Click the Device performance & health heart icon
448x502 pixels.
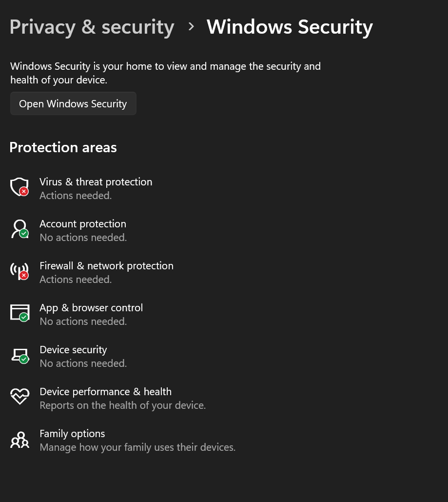click(20, 396)
